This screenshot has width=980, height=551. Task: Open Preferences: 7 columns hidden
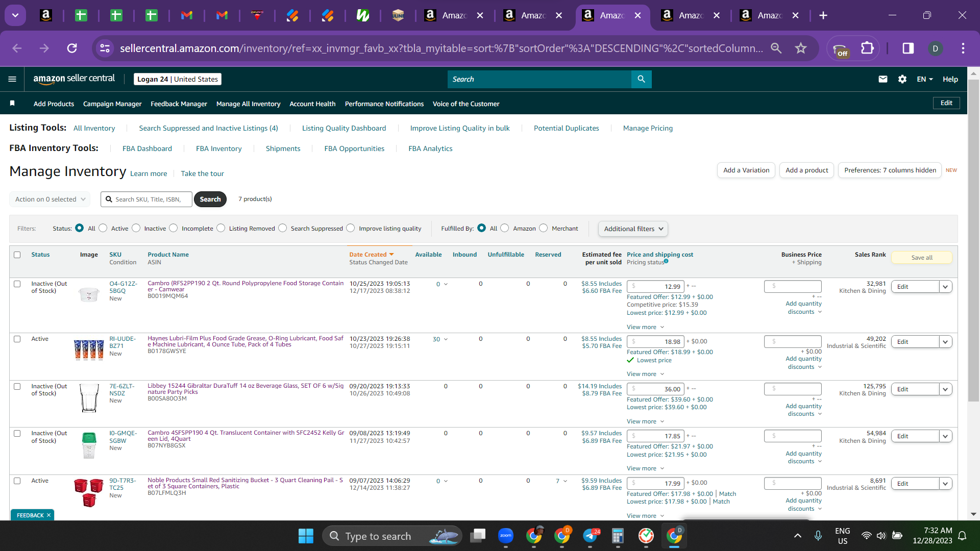(890, 170)
